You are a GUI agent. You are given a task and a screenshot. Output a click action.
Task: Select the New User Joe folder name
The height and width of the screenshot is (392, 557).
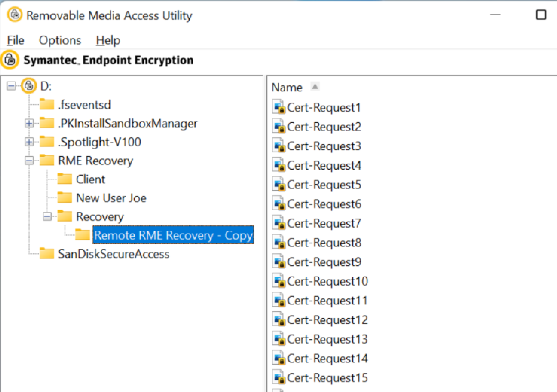pos(111,198)
